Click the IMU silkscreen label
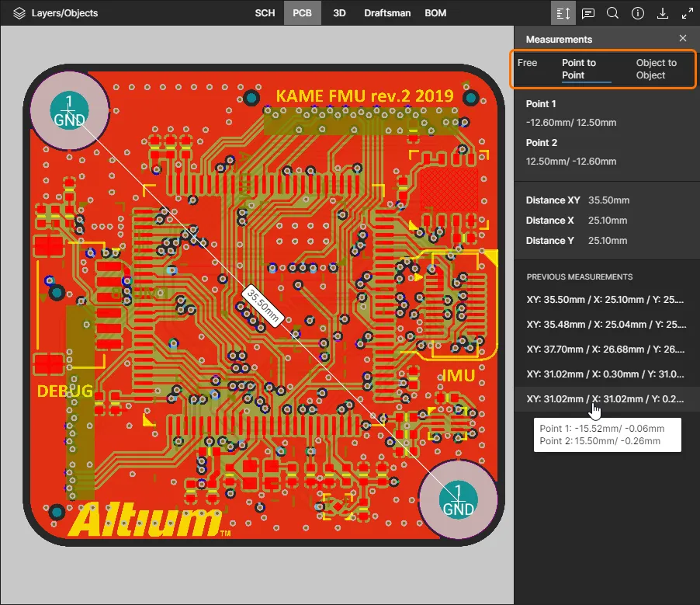The image size is (700, 605). [x=458, y=376]
